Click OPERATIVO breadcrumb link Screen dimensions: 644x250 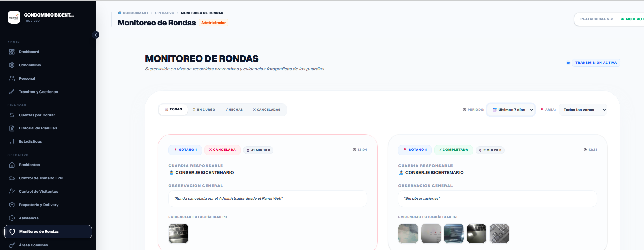[x=164, y=13]
